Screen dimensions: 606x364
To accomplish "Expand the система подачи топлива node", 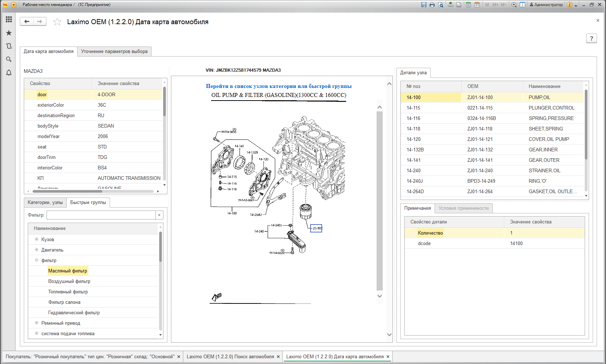I will 36,333.
